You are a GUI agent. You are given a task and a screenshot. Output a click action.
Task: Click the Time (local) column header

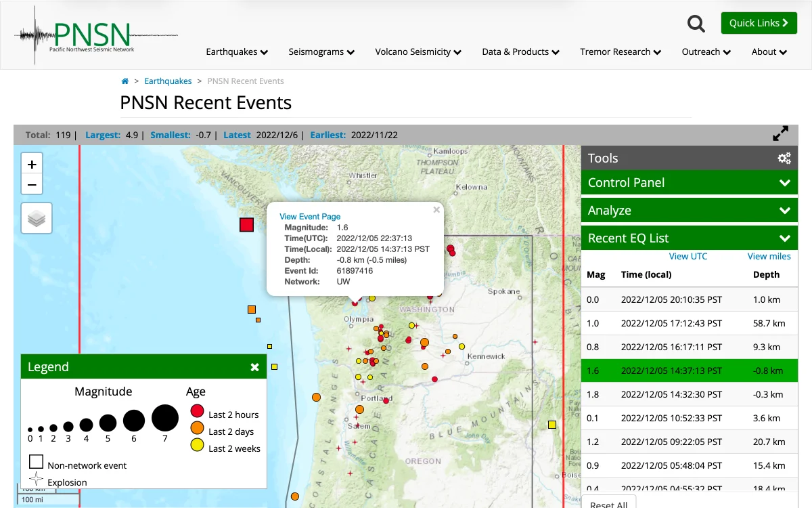point(646,275)
